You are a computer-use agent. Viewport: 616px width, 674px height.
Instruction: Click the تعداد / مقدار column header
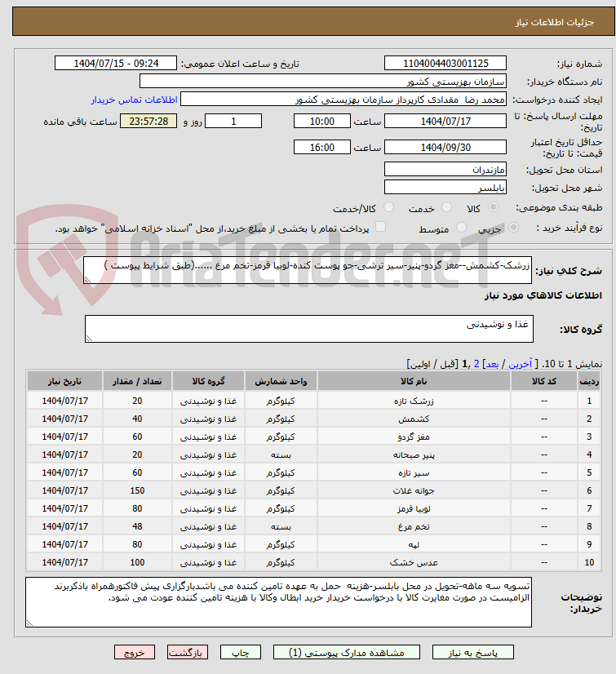(137, 381)
